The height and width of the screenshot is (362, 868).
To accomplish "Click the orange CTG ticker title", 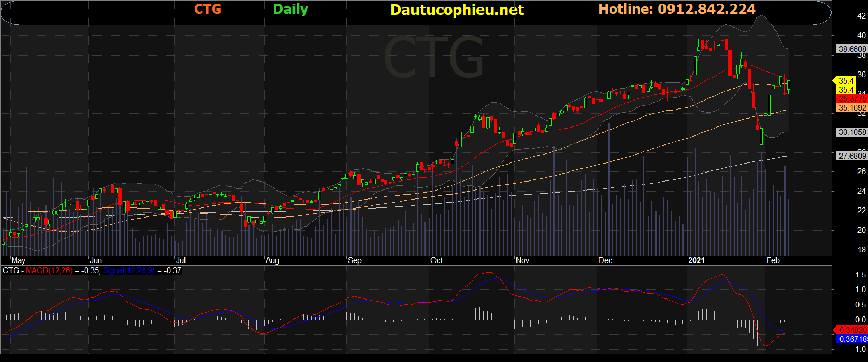I will [x=207, y=9].
